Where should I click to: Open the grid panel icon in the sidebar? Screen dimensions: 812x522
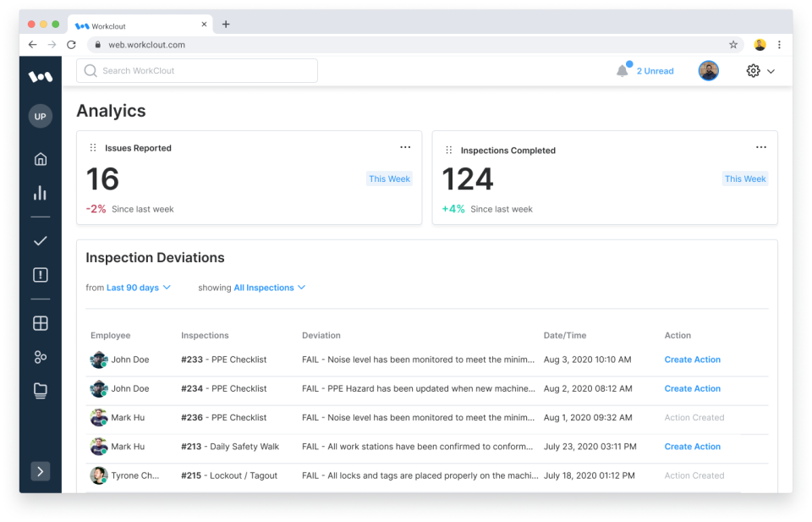click(x=40, y=322)
